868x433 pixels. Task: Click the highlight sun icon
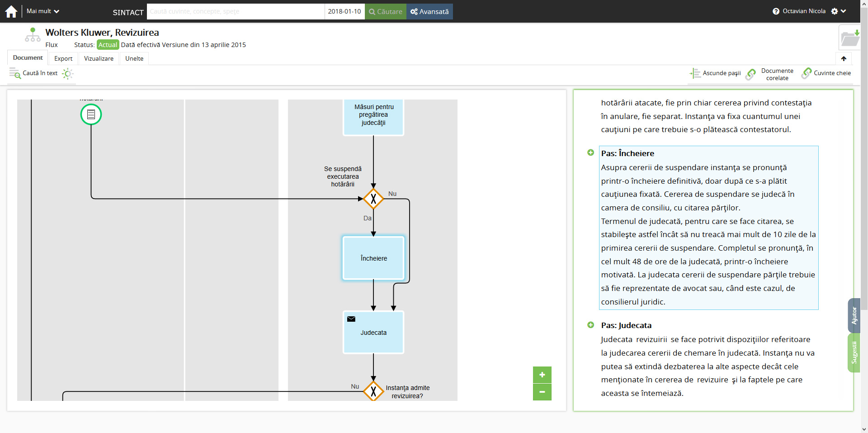click(x=67, y=73)
